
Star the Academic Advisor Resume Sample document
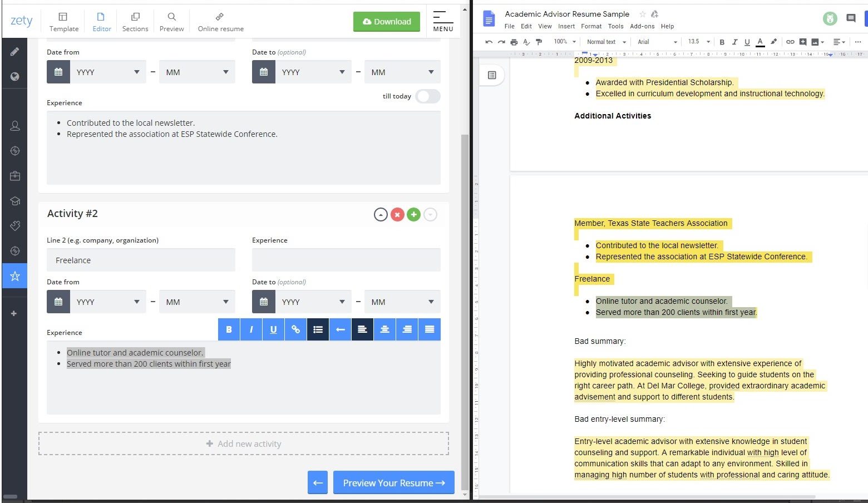point(642,14)
